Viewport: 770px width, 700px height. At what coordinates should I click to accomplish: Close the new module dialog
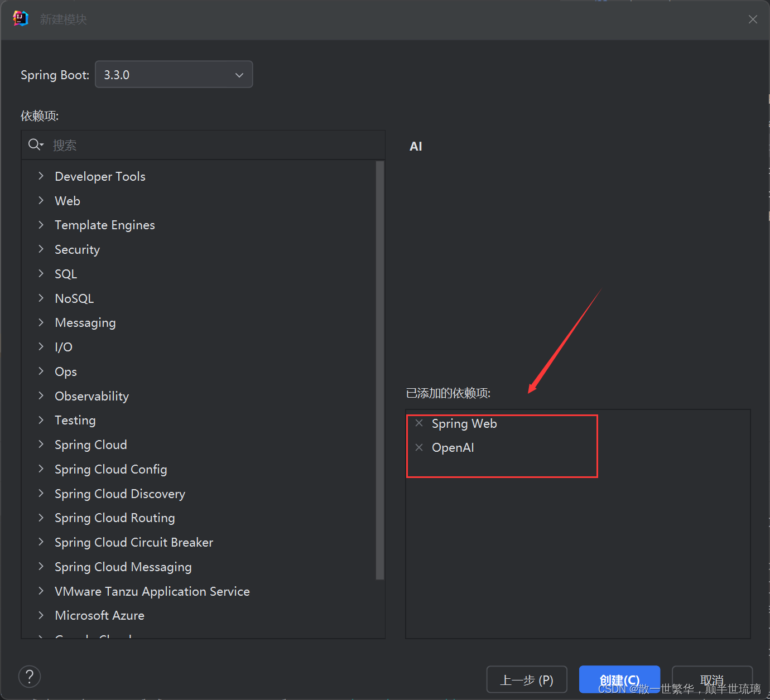coord(753,20)
